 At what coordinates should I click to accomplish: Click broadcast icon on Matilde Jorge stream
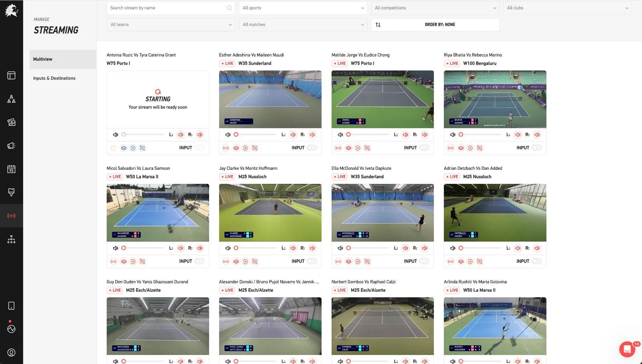tap(338, 148)
